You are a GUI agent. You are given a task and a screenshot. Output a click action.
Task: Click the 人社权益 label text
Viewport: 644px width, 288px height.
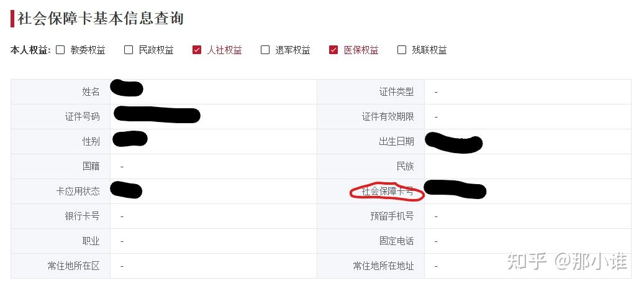tap(224, 50)
